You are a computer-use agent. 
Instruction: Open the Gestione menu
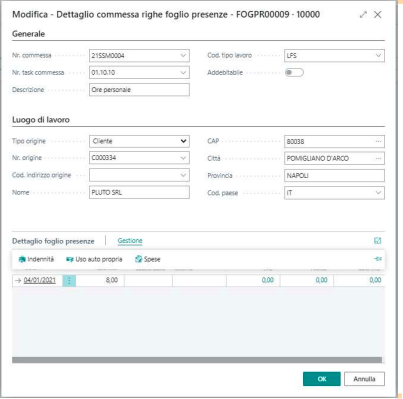(x=130, y=241)
